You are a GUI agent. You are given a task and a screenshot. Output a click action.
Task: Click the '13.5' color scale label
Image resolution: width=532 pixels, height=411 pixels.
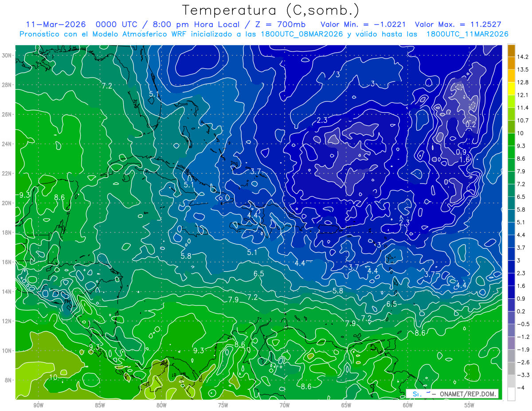click(x=523, y=70)
